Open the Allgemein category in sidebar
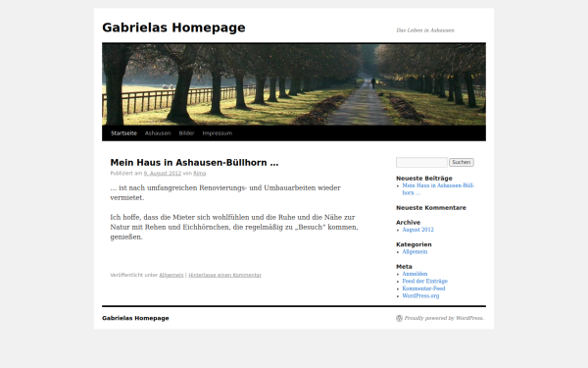588x368 pixels. (415, 251)
